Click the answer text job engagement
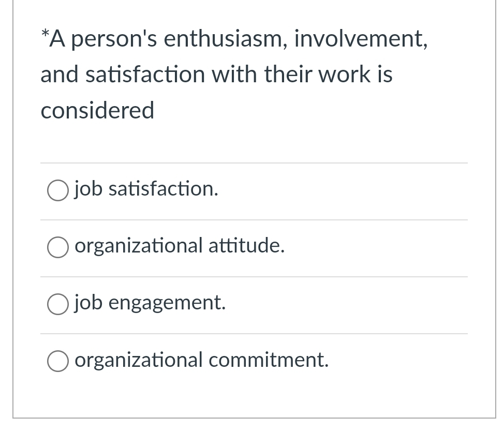504x431 pixels. (150, 302)
